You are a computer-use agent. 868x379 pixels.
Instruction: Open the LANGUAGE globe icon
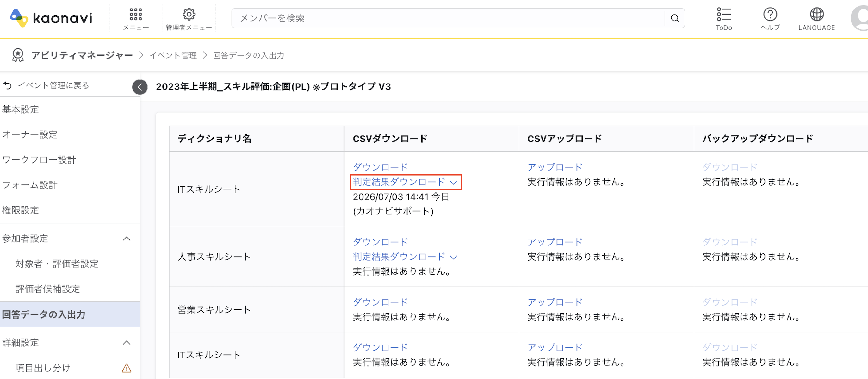[817, 15]
